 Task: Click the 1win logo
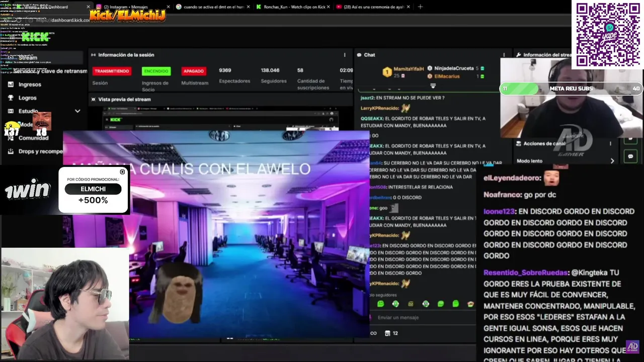click(x=28, y=190)
